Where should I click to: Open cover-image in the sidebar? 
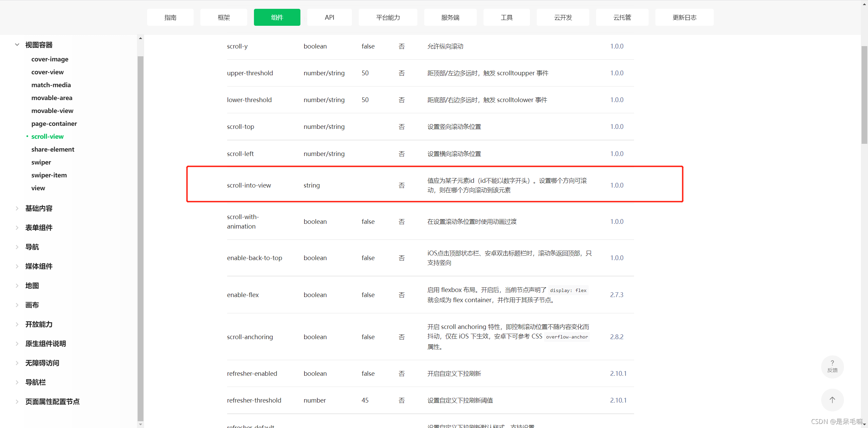point(50,59)
